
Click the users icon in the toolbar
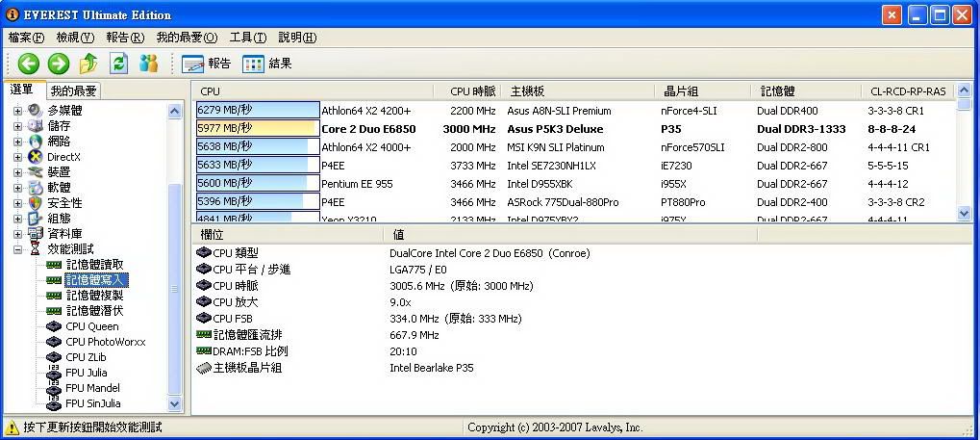click(149, 64)
